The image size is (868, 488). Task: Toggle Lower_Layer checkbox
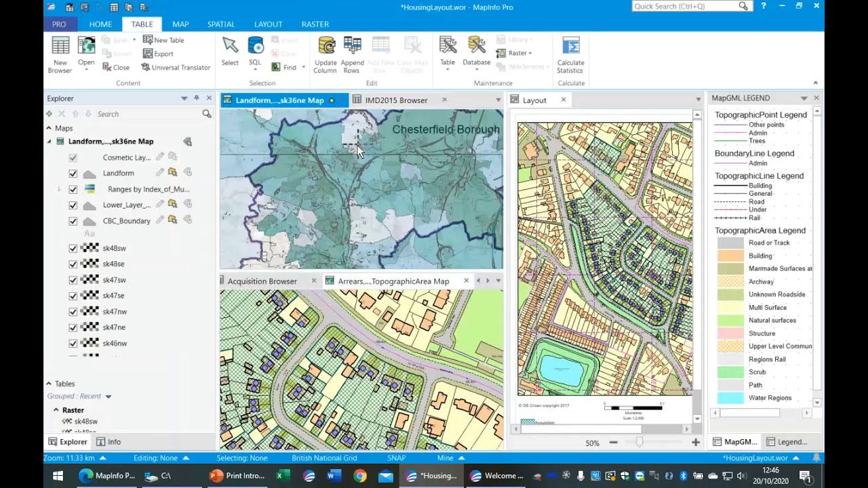pos(73,205)
